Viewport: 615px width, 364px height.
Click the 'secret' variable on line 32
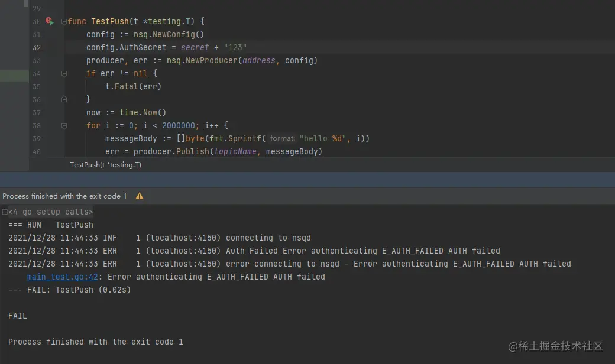click(195, 47)
